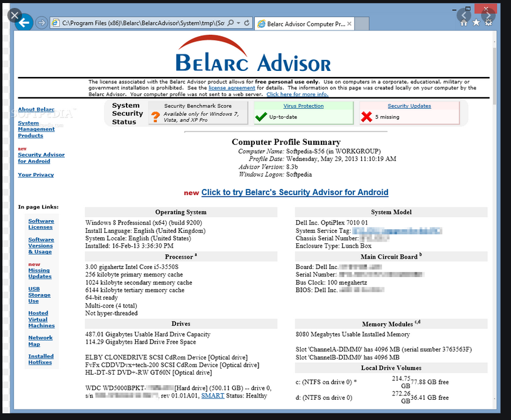Click 'HL-DT-ST DVD+-RW GT60N [Optical drive]' text
The width and height of the screenshot is (511, 420).
[149, 372]
